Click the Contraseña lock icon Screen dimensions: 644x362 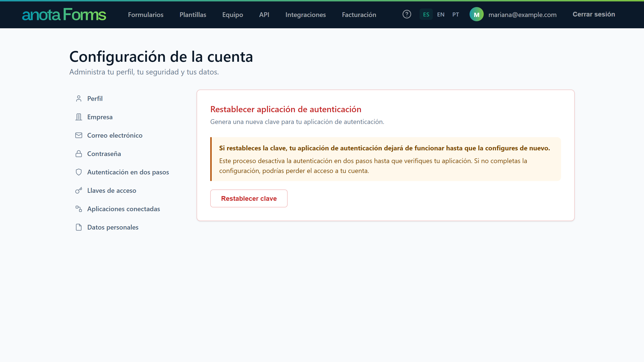tap(79, 154)
